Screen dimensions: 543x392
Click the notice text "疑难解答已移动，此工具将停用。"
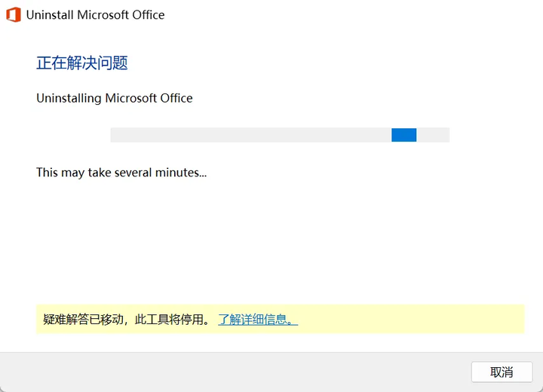127,320
